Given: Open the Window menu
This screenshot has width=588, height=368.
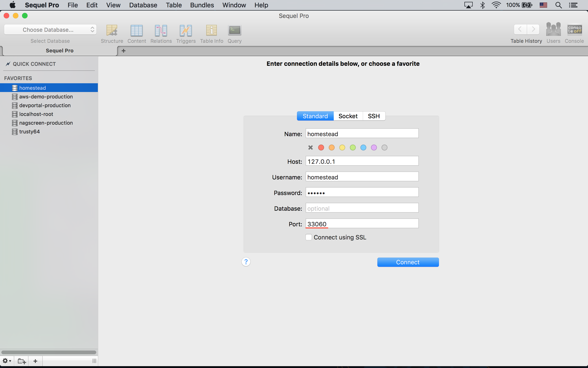Looking at the screenshot, I should (234, 5).
